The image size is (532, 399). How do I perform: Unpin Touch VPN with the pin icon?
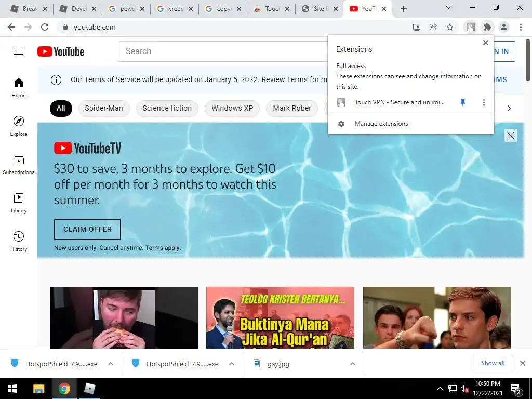[x=463, y=102]
